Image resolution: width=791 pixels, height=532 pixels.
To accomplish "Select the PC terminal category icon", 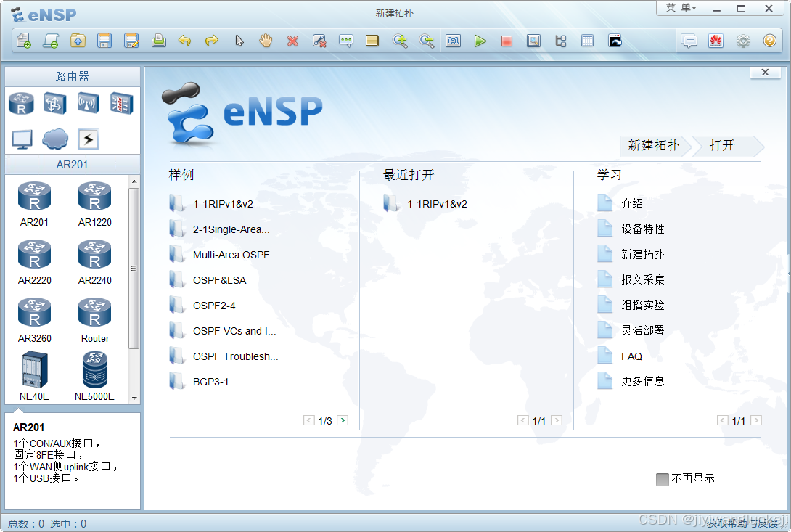I will coord(22,139).
